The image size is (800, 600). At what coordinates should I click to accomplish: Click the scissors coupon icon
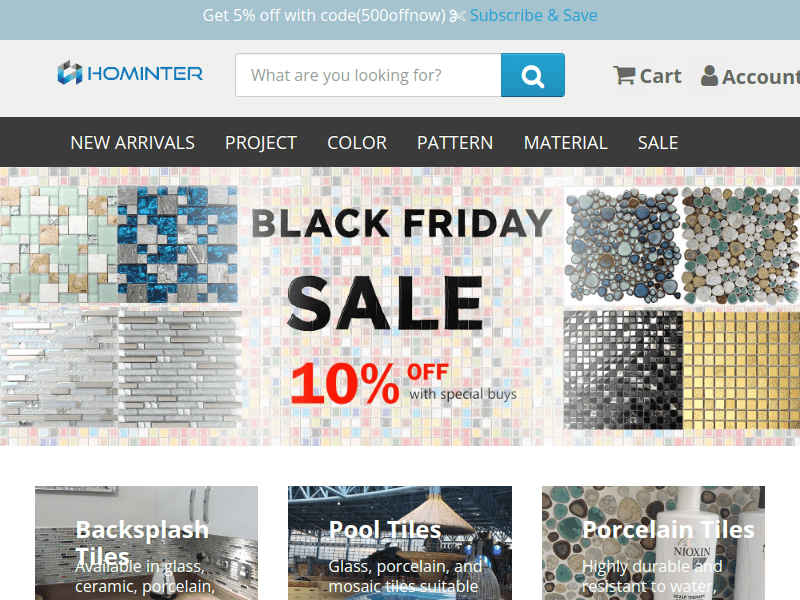coord(457,16)
